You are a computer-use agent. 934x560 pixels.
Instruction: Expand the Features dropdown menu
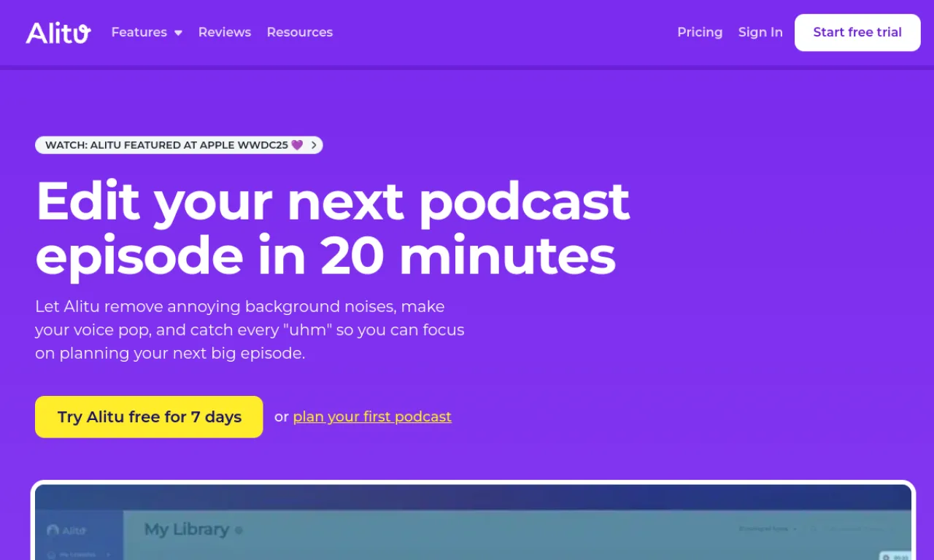point(147,32)
